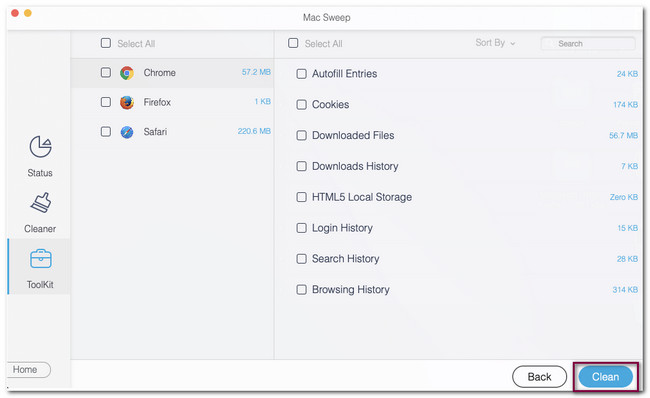Select the ToolKit briefcase icon
This screenshot has height=398, width=650.
[41, 259]
